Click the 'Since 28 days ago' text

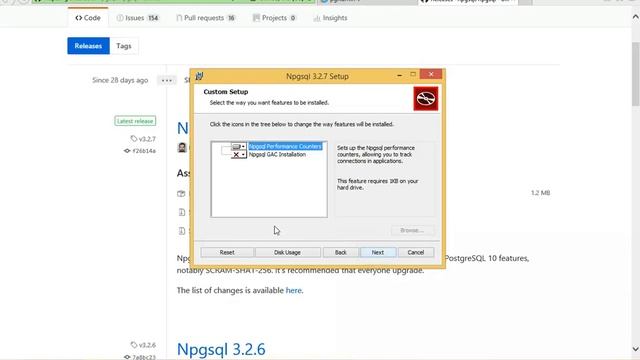point(120,80)
